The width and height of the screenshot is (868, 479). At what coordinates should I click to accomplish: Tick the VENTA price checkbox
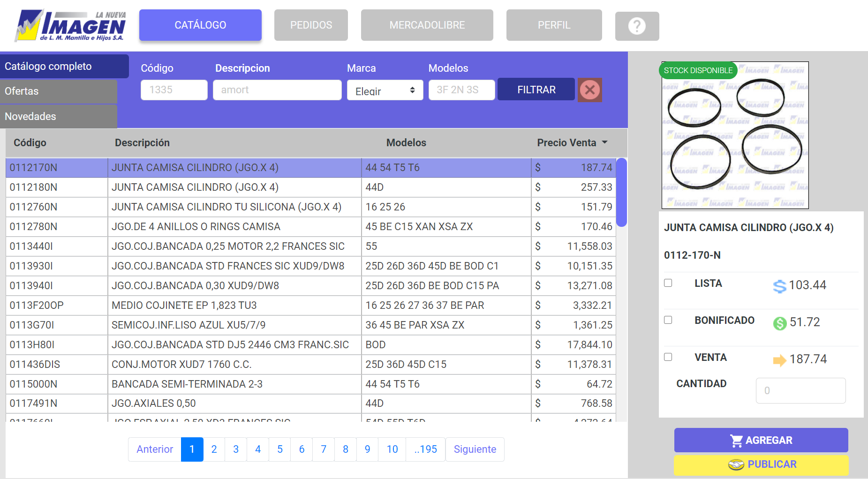click(x=668, y=357)
